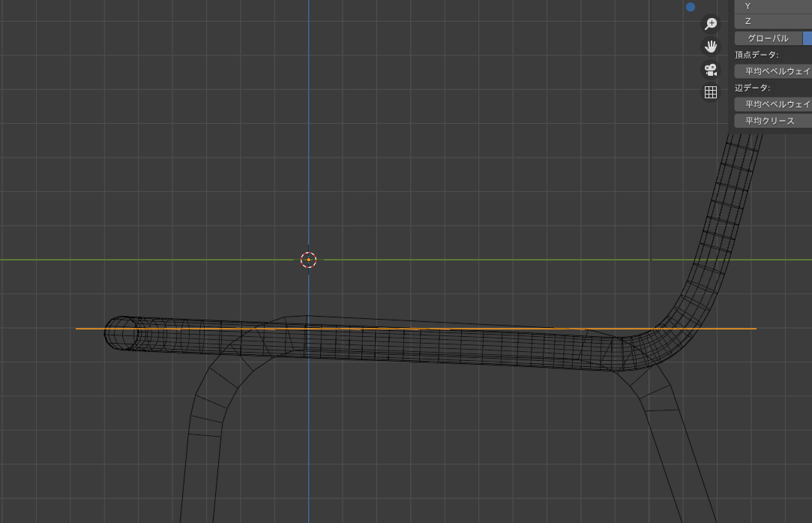
Task: Choose the グローバル transform space button
Action: coord(768,38)
